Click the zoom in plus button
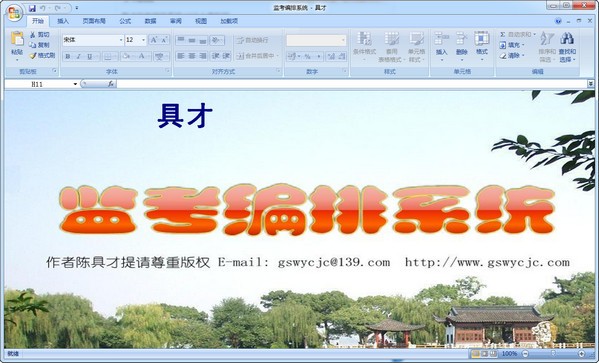Screen dimensions: 599x363 coord(582,354)
